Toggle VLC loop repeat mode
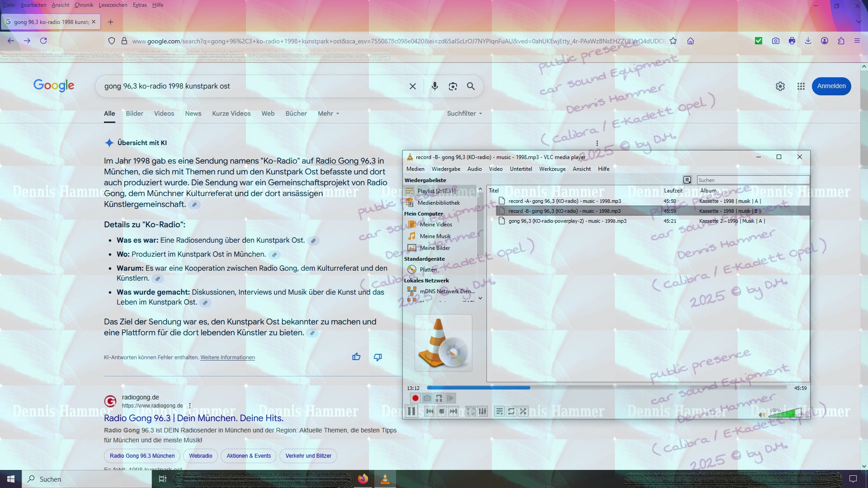The height and width of the screenshot is (488, 868). coord(511,411)
